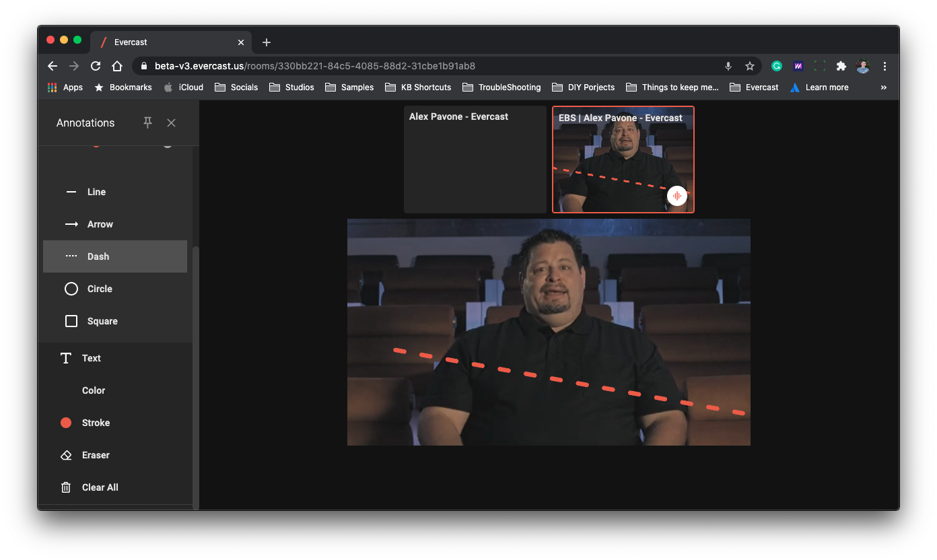Screen dimensions: 937x560
Task: Open the Apps bookmark shortcut
Action: click(x=65, y=87)
